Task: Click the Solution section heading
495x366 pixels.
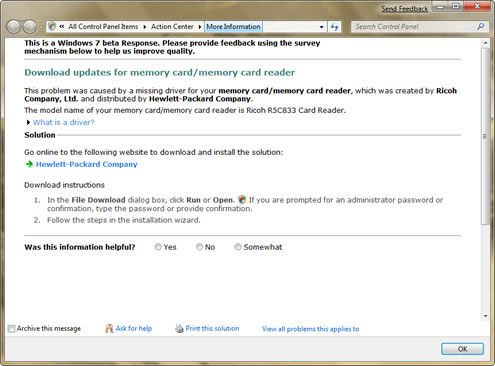Action: tap(40, 135)
